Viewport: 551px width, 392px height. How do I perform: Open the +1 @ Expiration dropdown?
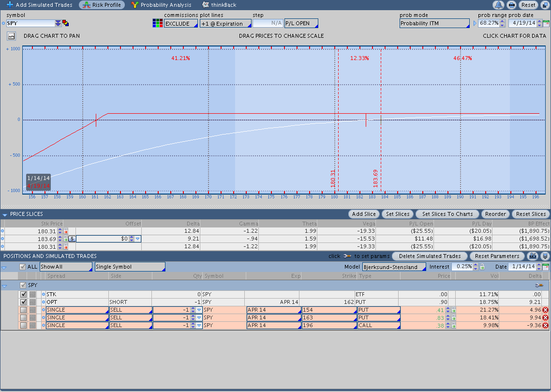coord(225,24)
